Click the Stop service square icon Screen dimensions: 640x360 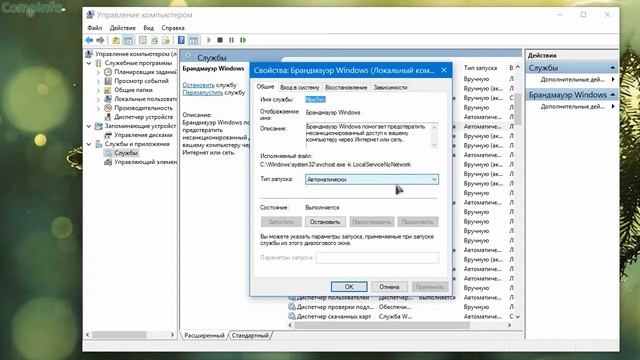(220, 40)
